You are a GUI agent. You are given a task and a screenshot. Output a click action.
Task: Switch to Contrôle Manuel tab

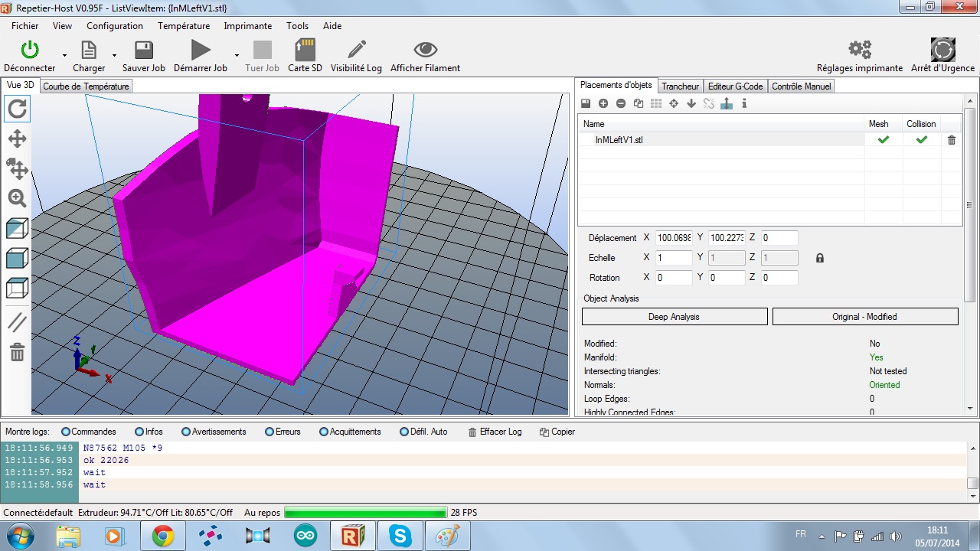[x=801, y=86]
